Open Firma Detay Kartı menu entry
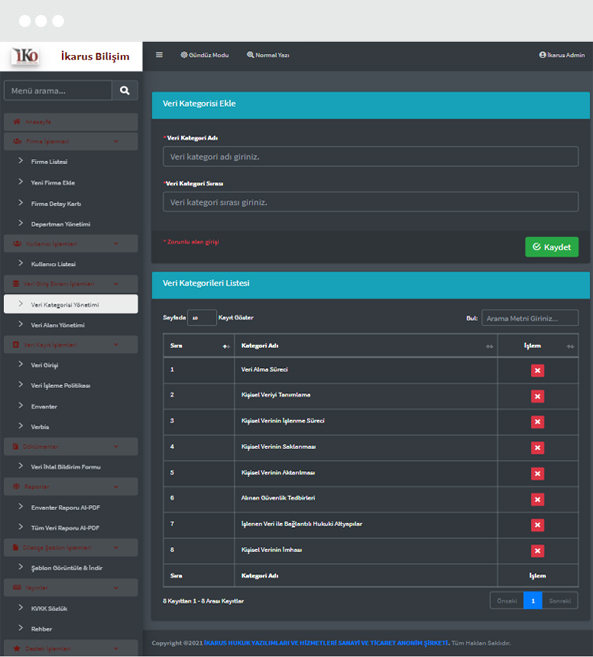The image size is (593, 657). click(56, 204)
